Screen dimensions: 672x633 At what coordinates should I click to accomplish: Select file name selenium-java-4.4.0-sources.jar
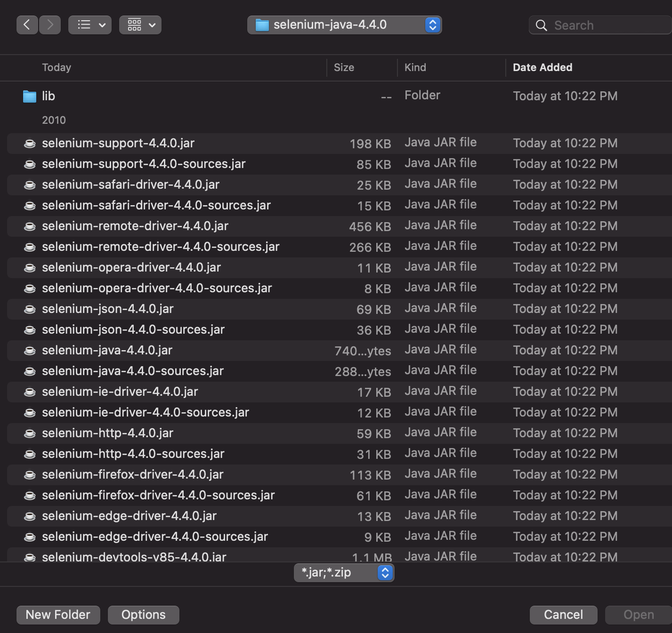click(133, 371)
